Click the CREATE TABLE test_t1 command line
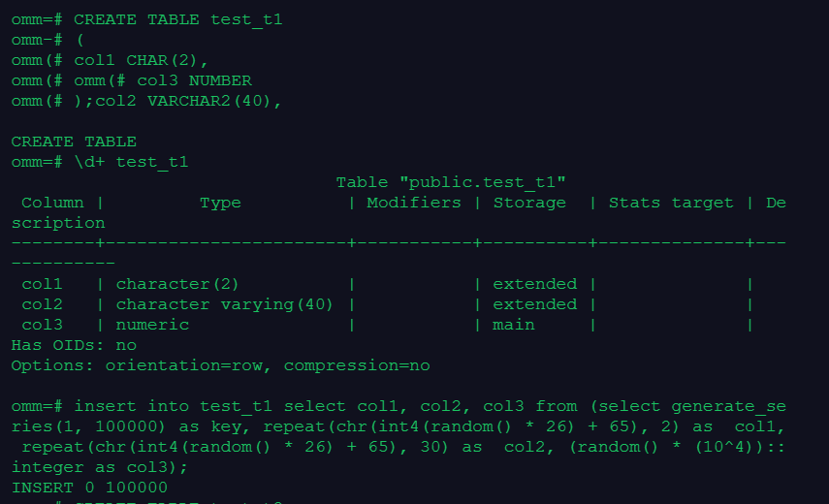Image resolution: width=829 pixels, height=504 pixels. [x=147, y=20]
